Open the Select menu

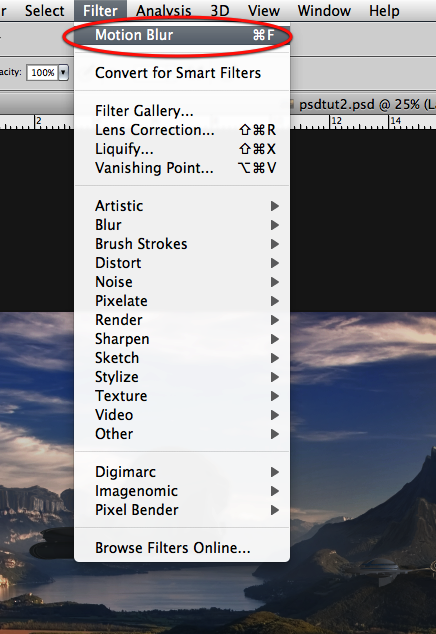tap(44, 11)
